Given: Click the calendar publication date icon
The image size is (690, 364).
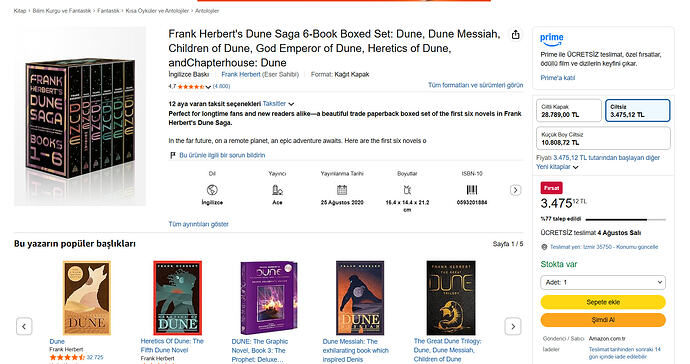Looking at the screenshot, I should (x=342, y=190).
